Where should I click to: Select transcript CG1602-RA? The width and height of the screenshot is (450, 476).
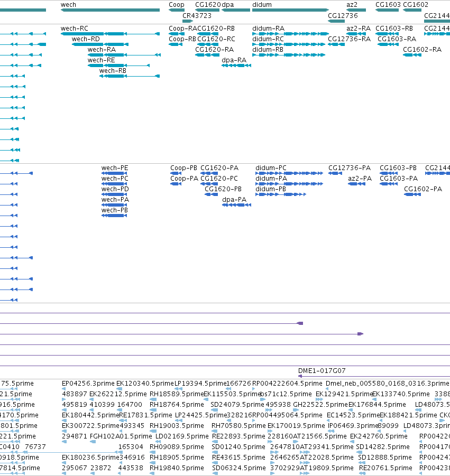tap(422, 50)
